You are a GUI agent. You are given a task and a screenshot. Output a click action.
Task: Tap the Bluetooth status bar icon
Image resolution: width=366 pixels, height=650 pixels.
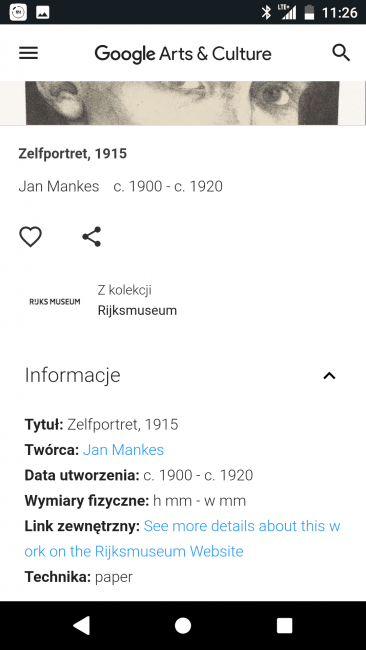(266, 12)
